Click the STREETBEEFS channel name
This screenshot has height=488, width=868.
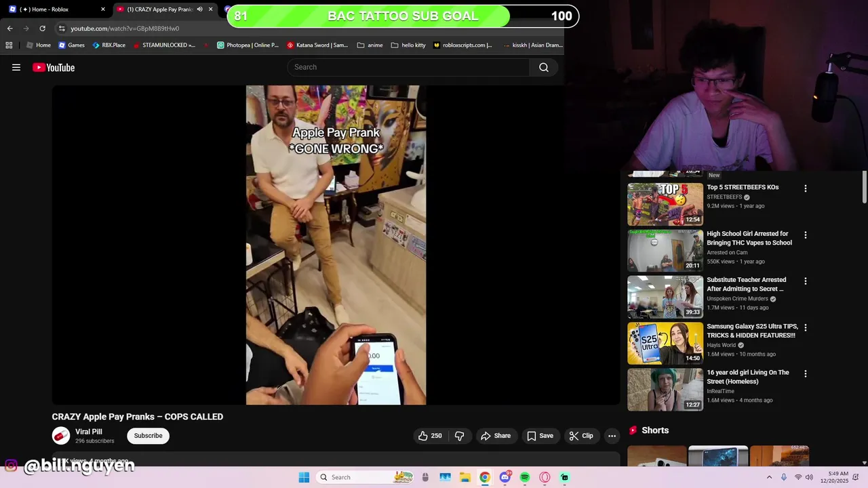[x=724, y=197]
